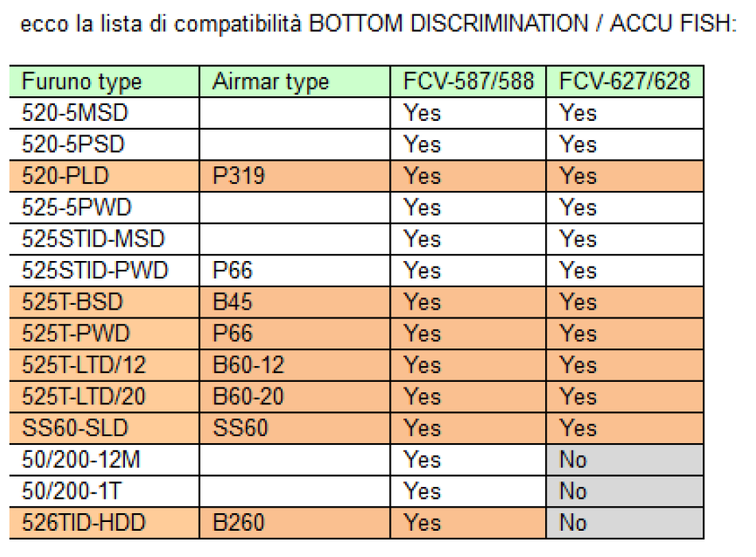
Task: Select the 525STID-PWD cell
Action: tap(95, 271)
